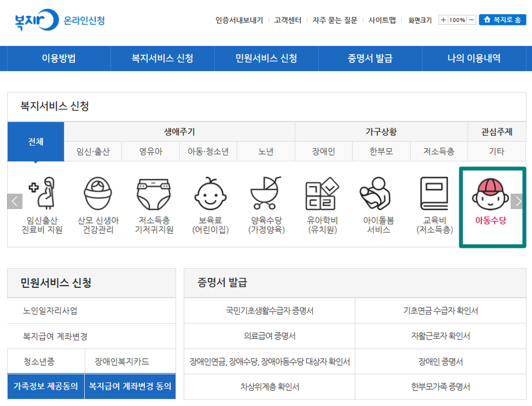Click the 복지로 온라인신청 logo
The image size is (532, 406).
tap(59, 20)
